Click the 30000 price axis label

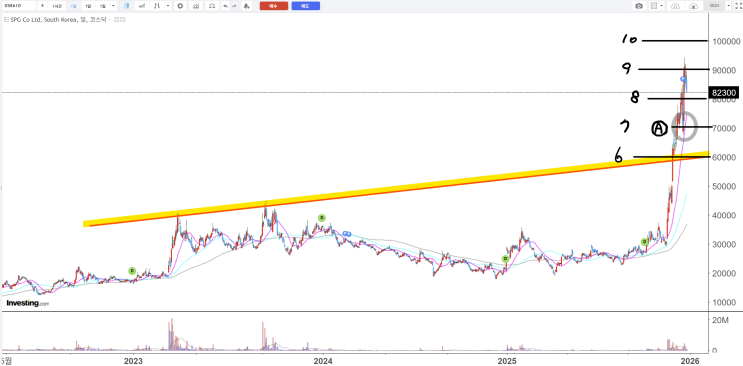click(725, 244)
